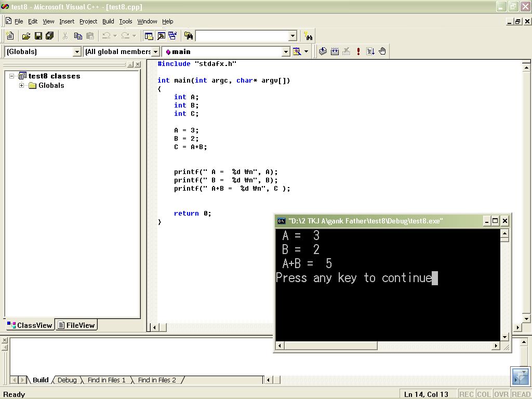This screenshot has height=399, width=532.
Task: Open the (Globals) class dropdown
Action: point(77,51)
